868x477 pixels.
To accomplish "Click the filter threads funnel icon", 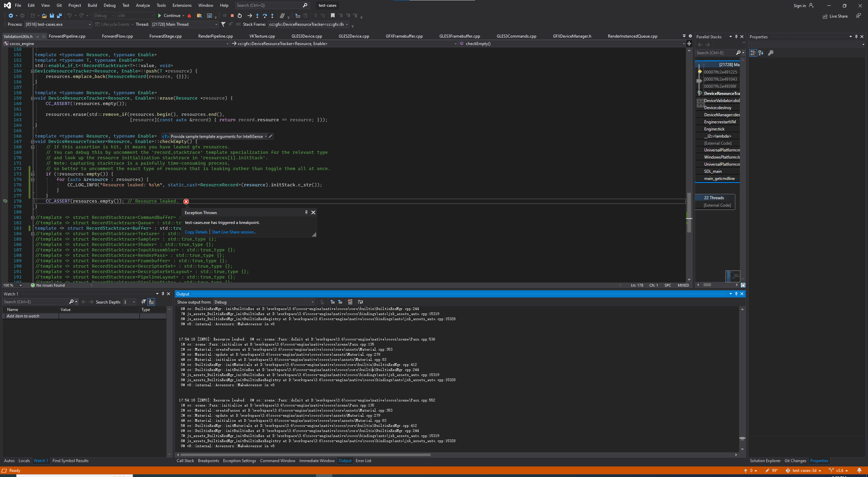I will 223,24.
